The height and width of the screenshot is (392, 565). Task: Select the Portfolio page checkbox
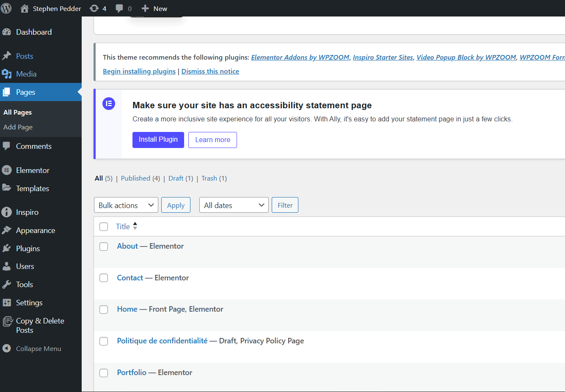tap(104, 373)
